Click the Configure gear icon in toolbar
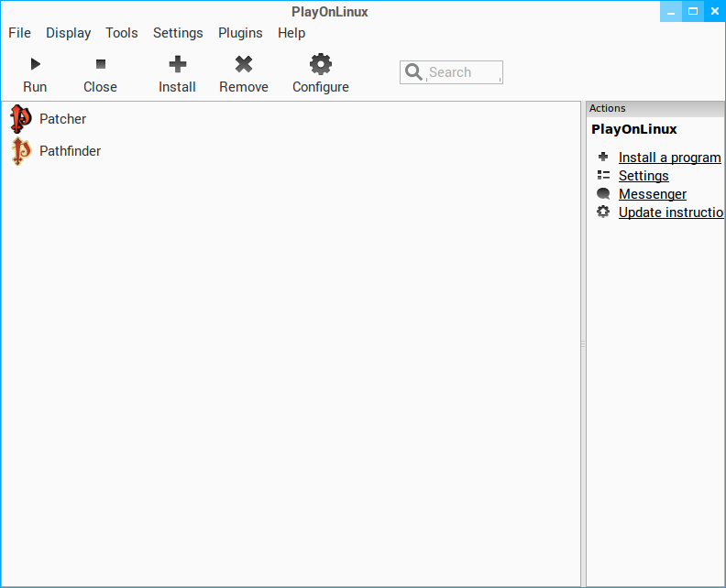The width and height of the screenshot is (726, 588). [x=321, y=64]
